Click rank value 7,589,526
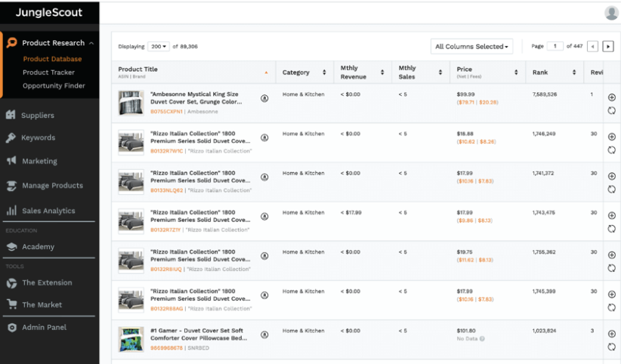The height and width of the screenshot is (364, 621). pyautogui.click(x=545, y=94)
